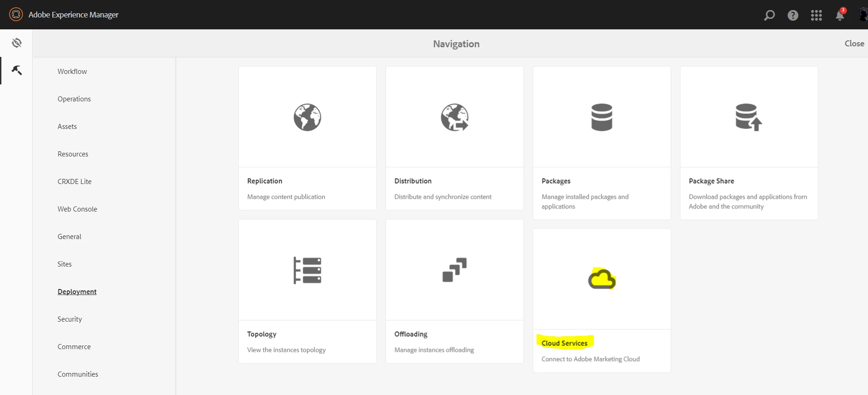868x395 pixels.
Task: Click 'Manage content publication' description
Action: point(286,196)
